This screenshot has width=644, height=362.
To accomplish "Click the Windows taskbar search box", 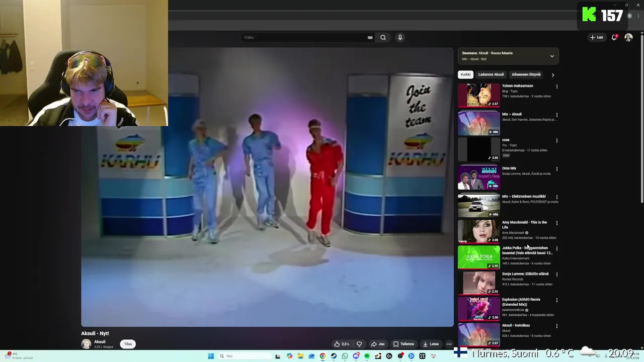I will [x=245, y=356].
